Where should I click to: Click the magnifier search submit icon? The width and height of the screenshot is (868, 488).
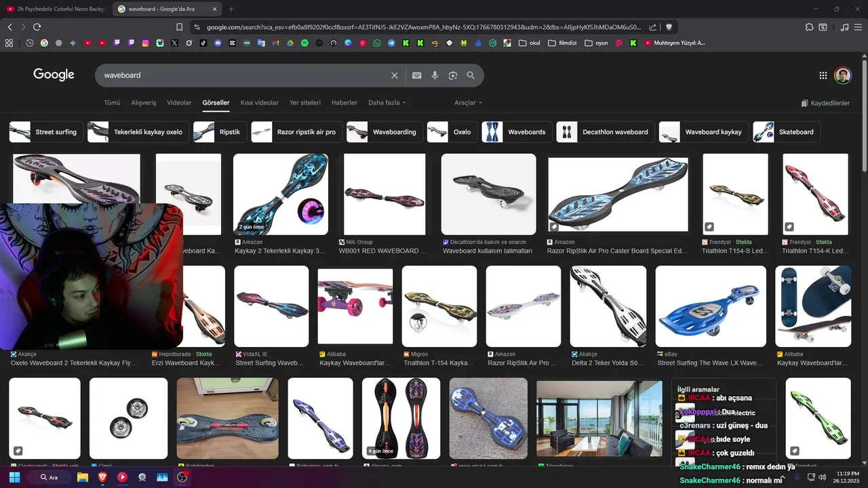point(471,75)
